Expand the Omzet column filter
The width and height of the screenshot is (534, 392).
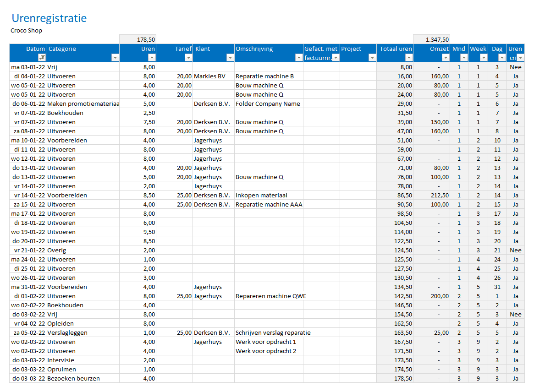point(446,58)
